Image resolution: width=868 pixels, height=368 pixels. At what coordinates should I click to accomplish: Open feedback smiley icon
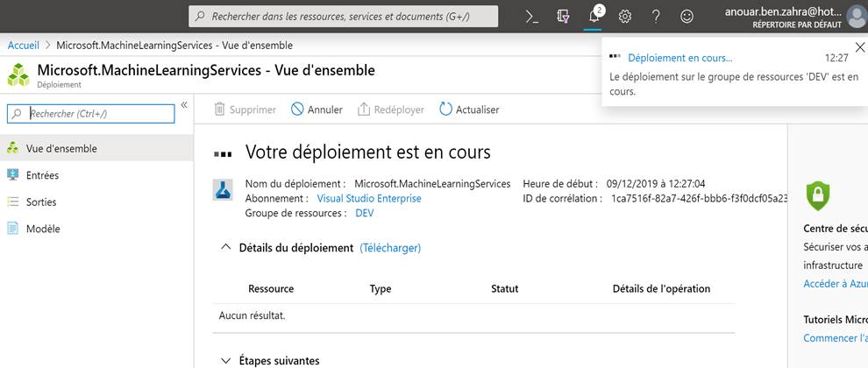pos(687,16)
